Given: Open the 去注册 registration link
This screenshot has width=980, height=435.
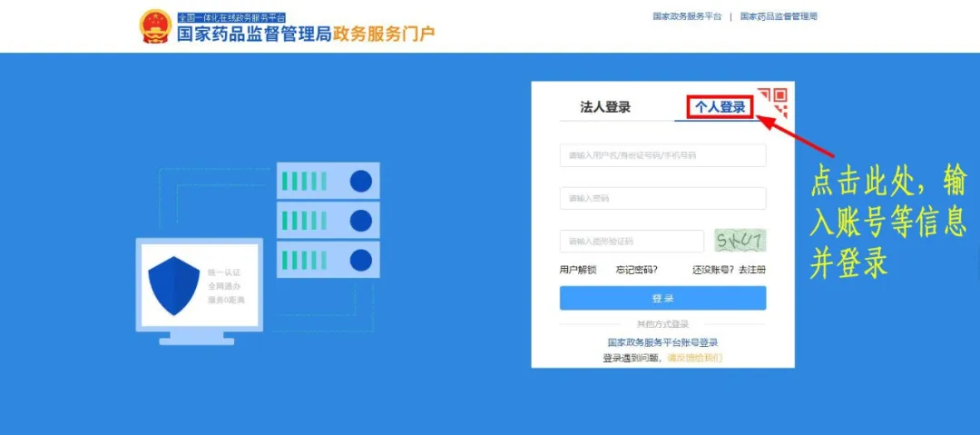Looking at the screenshot, I should (752, 270).
